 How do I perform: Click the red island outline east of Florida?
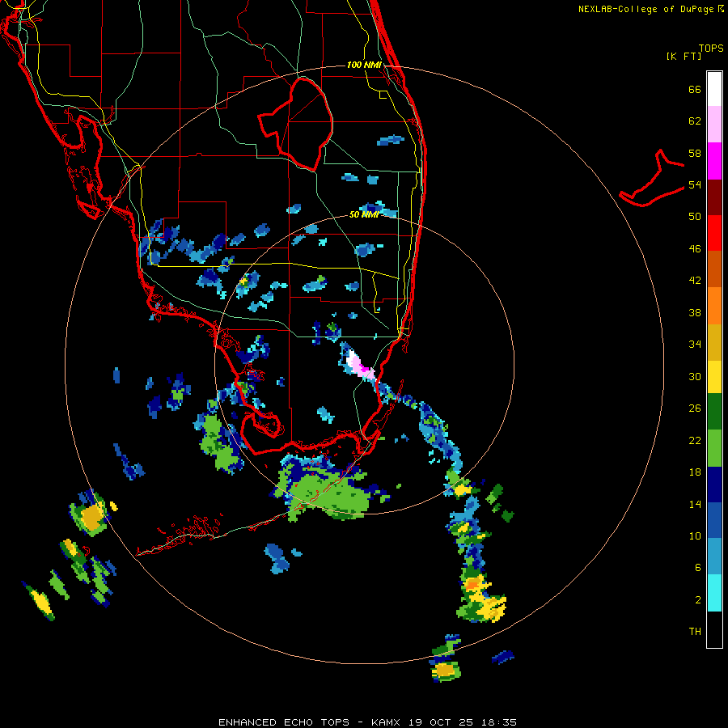tap(652, 179)
